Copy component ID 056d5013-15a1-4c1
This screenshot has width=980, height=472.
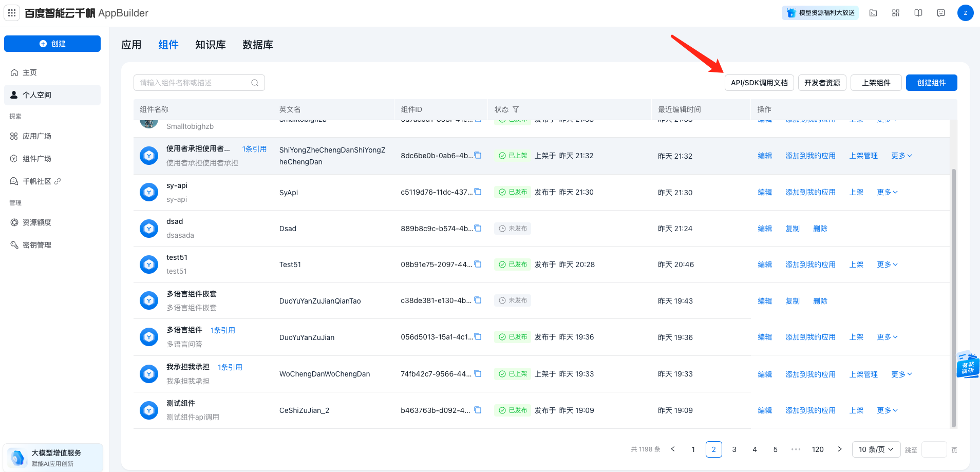click(x=478, y=336)
